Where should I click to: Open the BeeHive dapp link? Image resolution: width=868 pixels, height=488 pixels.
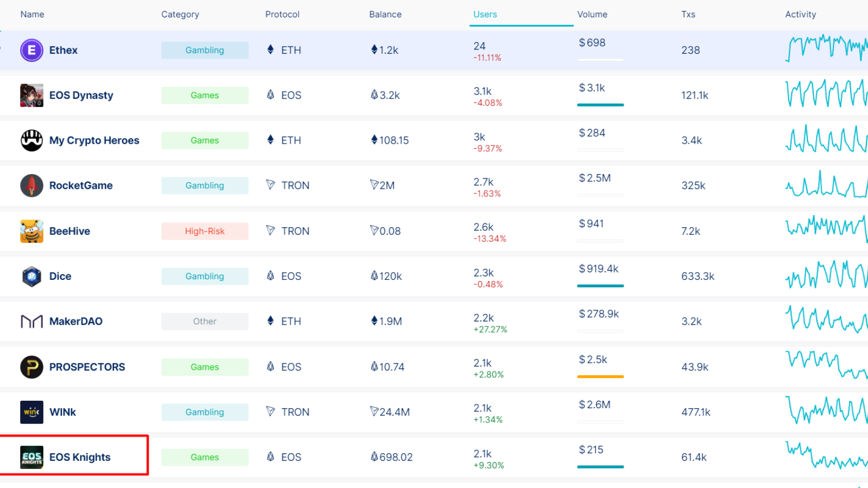[x=69, y=231]
